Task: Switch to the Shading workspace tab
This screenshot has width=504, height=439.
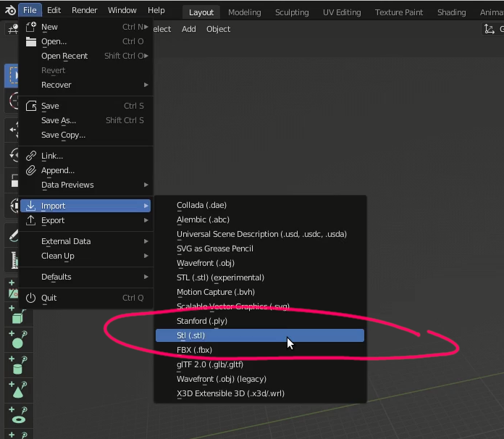Action: 451,12
